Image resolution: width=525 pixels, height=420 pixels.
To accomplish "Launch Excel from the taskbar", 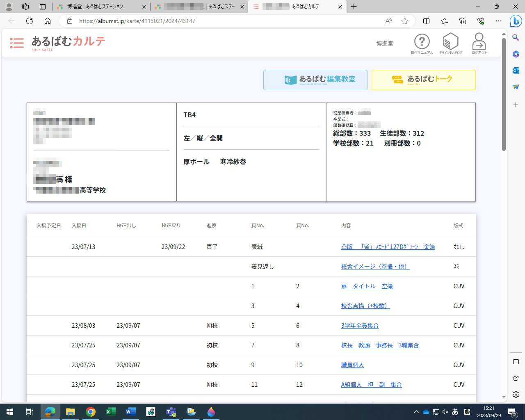I will pyautogui.click(x=110, y=411).
